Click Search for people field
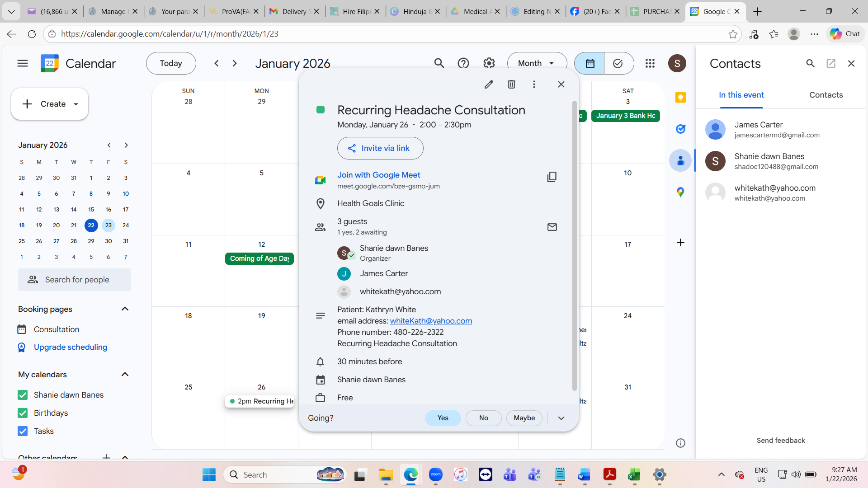This screenshot has width=868, height=488. click(75, 280)
